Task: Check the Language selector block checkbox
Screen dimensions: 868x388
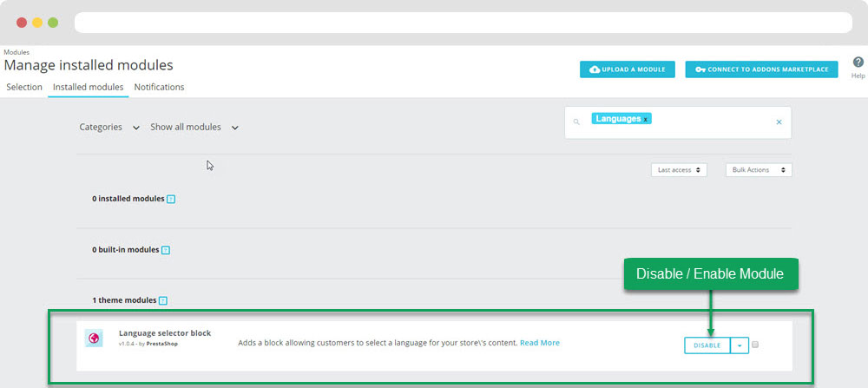Action: (755, 345)
